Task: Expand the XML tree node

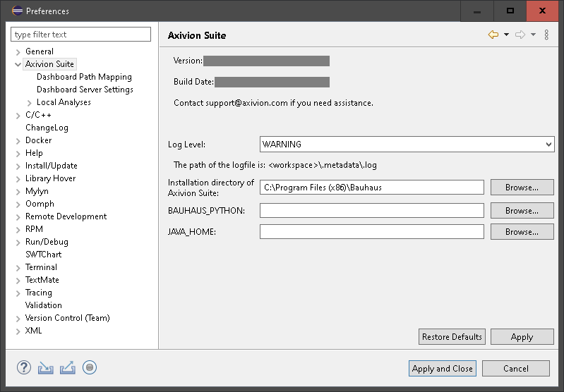Action: click(18, 331)
